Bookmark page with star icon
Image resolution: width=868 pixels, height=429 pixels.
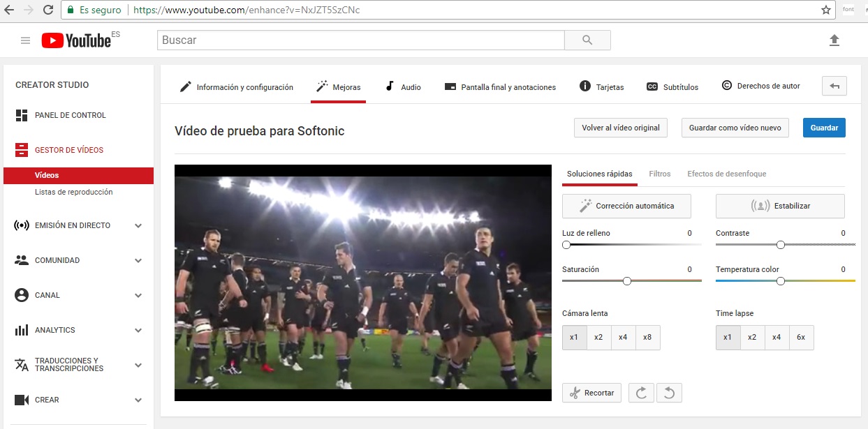click(x=826, y=10)
